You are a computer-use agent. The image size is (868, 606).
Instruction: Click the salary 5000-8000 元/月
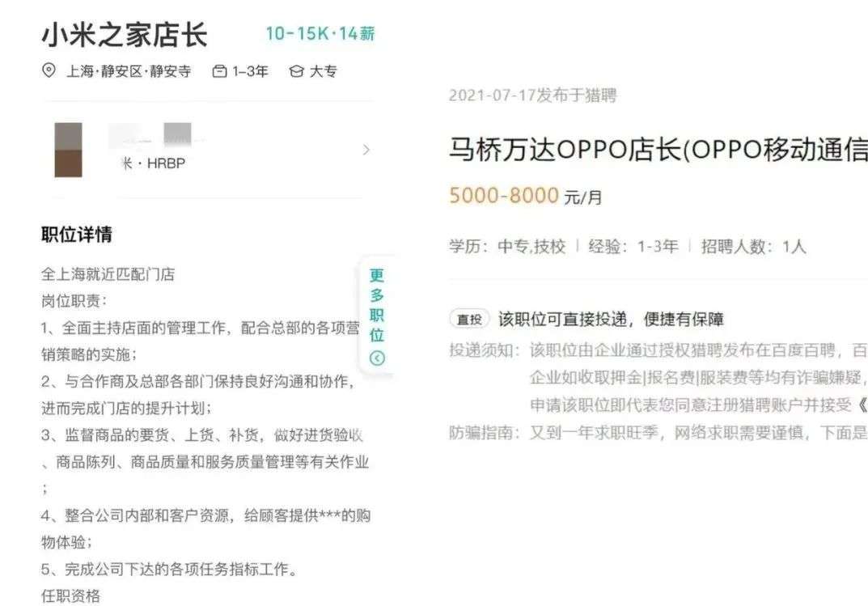(x=525, y=196)
